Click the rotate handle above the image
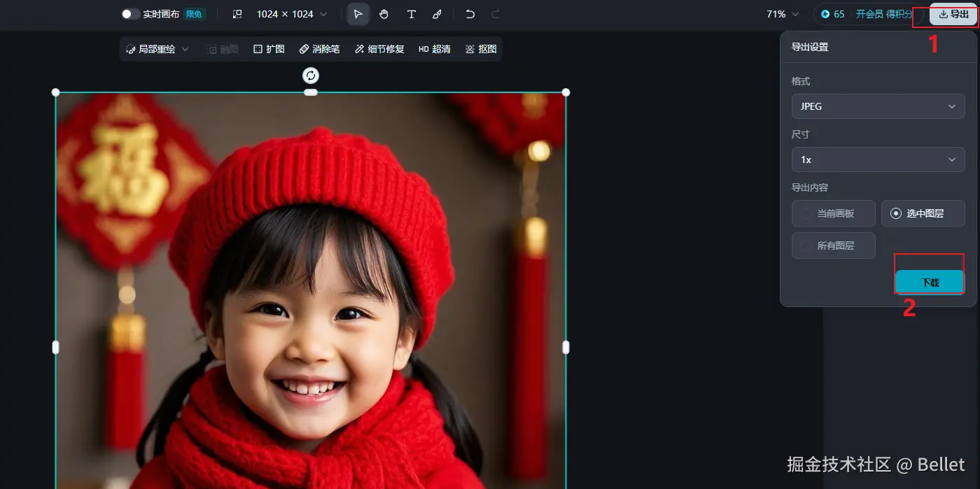This screenshot has width=980, height=489. pyautogui.click(x=311, y=75)
